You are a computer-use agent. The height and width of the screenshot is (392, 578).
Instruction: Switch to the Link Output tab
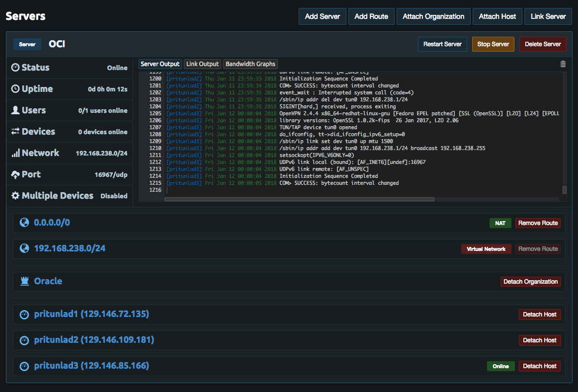click(x=202, y=64)
